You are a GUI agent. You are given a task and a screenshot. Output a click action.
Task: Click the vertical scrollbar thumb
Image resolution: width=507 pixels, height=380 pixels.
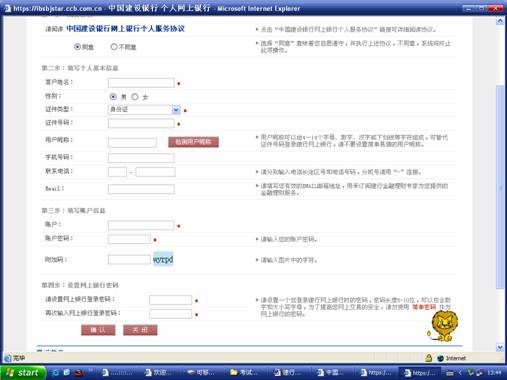pos(500,187)
